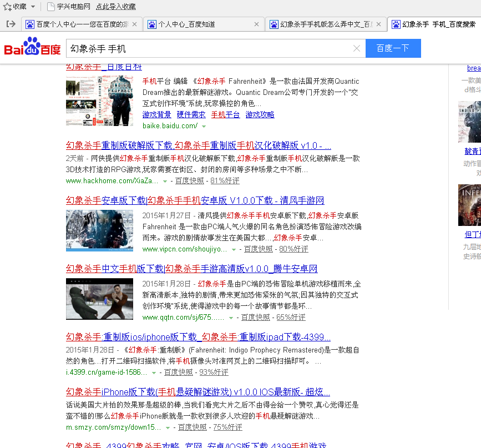Expand arrow next to www.vipcn.com URL
Screen dimensions: 481x448
[234, 250]
